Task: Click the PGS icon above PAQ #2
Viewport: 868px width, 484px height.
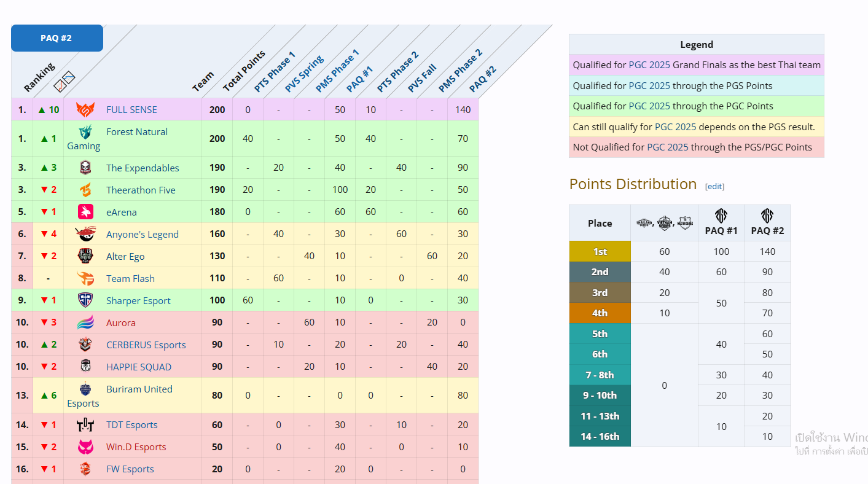Action: [x=767, y=216]
